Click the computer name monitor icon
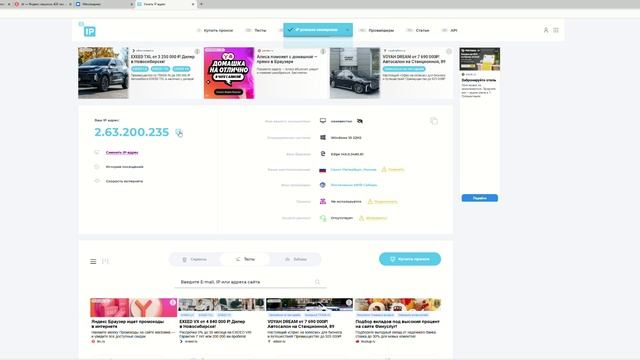Image resolution: width=640 pixels, height=360 pixels. point(323,121)
